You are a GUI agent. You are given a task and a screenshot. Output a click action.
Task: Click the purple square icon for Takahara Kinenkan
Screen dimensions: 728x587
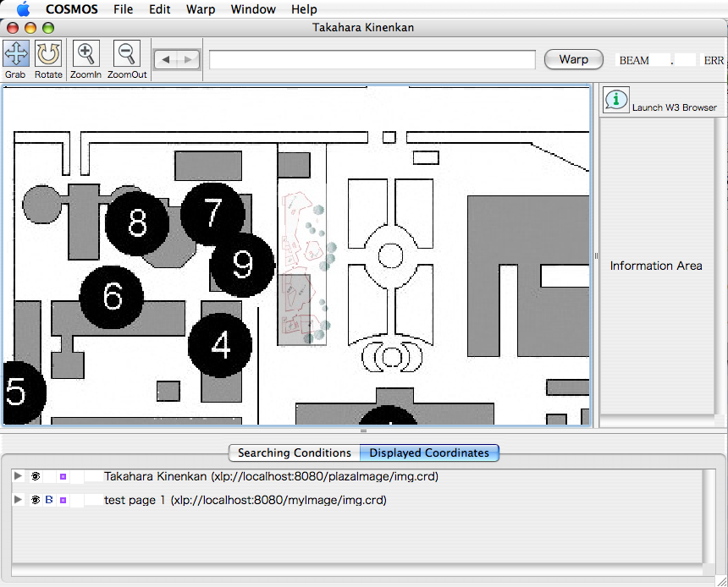click(x=63, y=476)
